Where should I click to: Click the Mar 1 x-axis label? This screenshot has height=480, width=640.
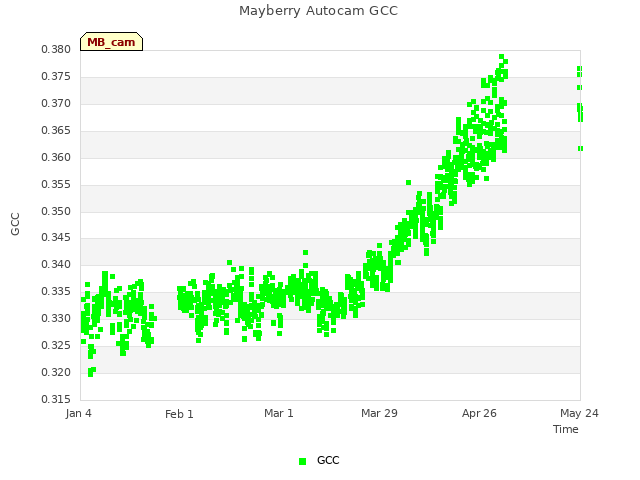(x=279, y=413)
